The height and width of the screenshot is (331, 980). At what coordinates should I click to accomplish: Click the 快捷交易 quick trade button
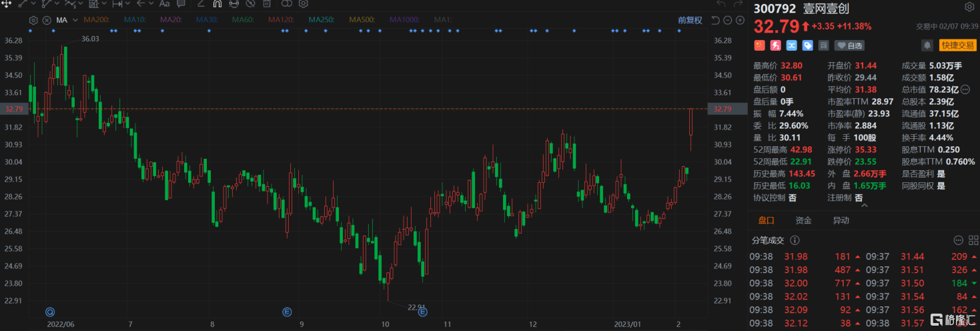point(957,45)
